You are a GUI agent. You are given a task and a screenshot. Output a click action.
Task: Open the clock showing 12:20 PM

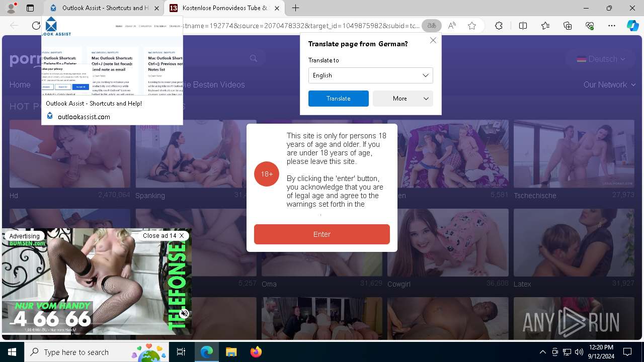tap(601, 352)
